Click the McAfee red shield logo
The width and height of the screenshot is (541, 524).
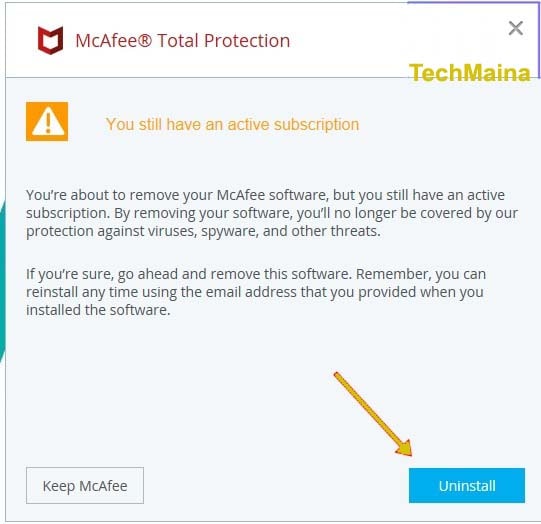point(50,40)
